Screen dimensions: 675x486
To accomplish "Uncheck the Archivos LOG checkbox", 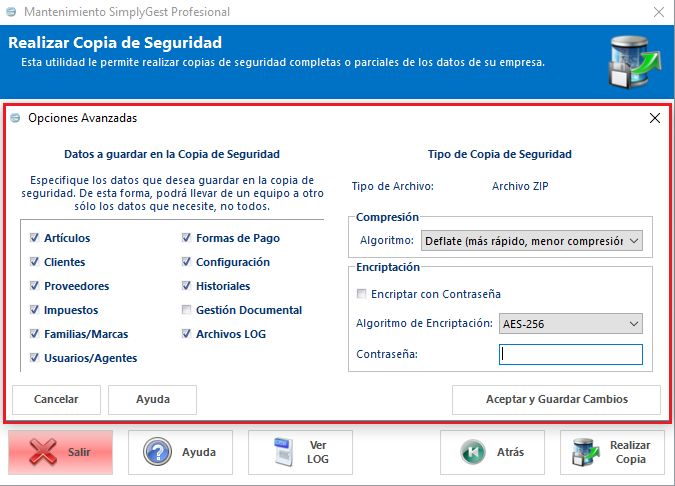I will [186, 334].
